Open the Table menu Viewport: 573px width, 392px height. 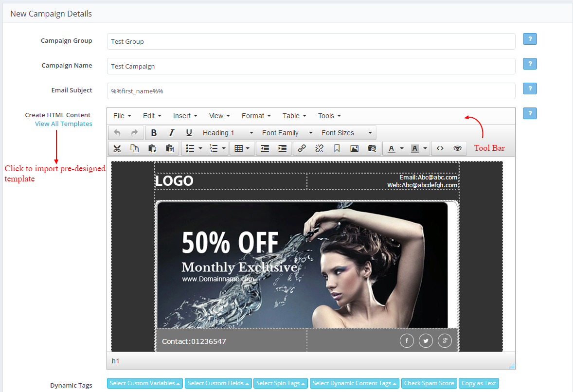tap(294, 116)
